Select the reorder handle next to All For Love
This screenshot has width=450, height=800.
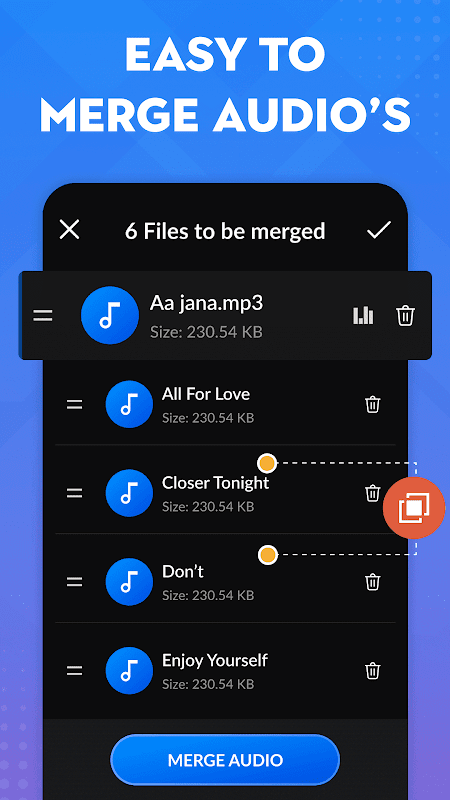click(74, 405)
